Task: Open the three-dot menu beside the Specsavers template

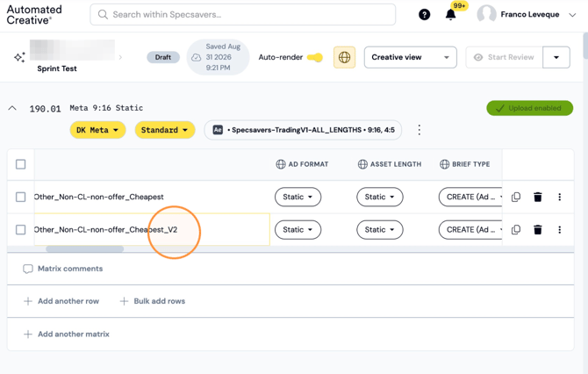Action: (419, 130)
